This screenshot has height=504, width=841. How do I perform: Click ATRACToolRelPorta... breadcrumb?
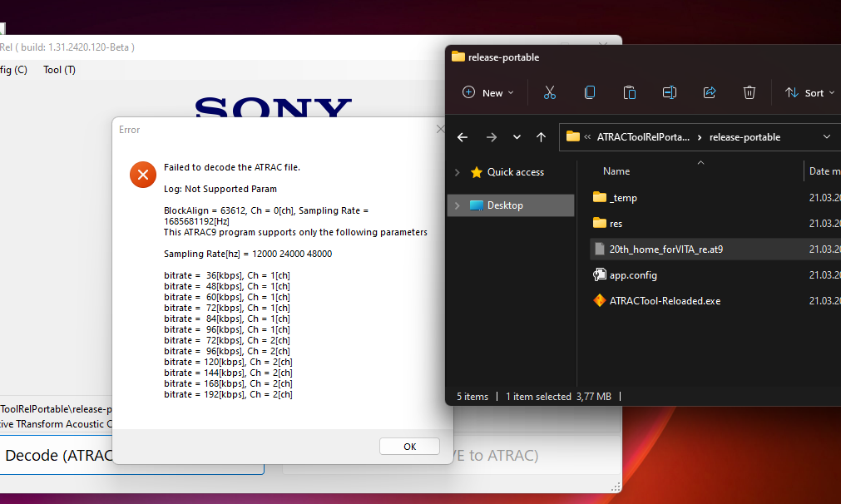click(643, 137)
